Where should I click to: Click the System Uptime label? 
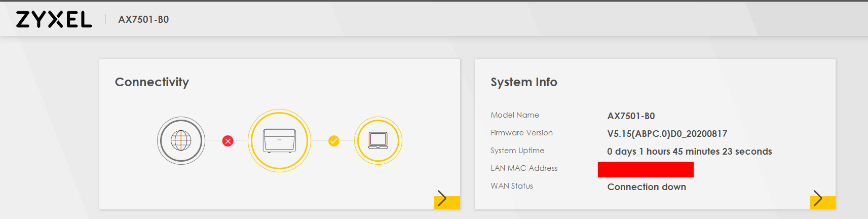coord(517,151)
